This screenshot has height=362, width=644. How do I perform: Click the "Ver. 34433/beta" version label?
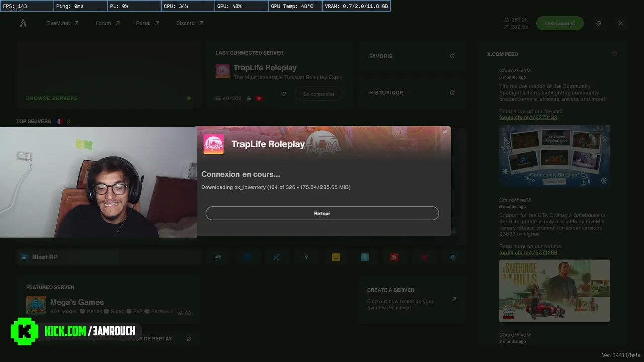(x=621, y=355)
